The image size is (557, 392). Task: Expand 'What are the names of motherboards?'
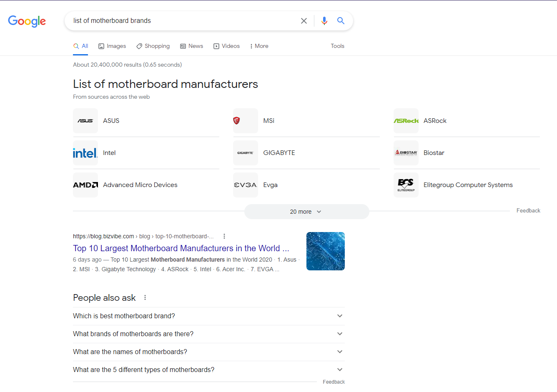pos(209,352)
